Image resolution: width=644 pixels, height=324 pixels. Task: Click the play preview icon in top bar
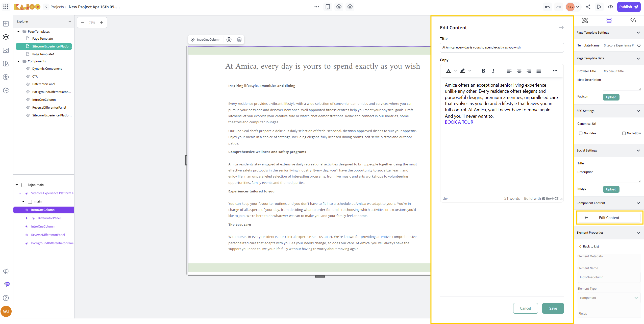[x=599, y=7]
